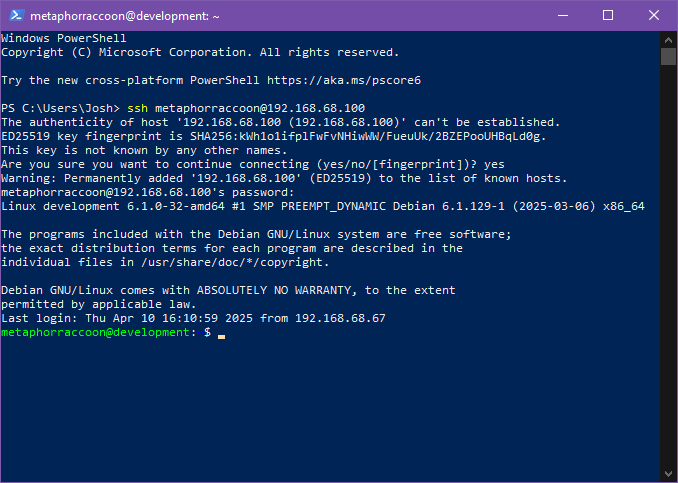Click the yellow ssh command word

[138, 108]
